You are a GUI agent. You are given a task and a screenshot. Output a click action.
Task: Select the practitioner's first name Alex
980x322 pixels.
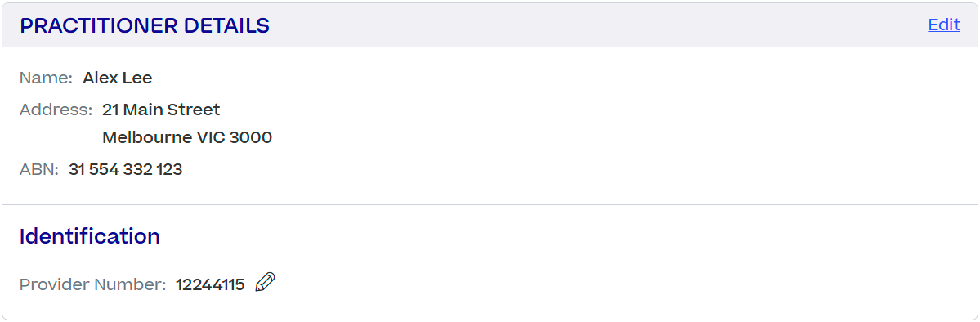tap(98, 78)
